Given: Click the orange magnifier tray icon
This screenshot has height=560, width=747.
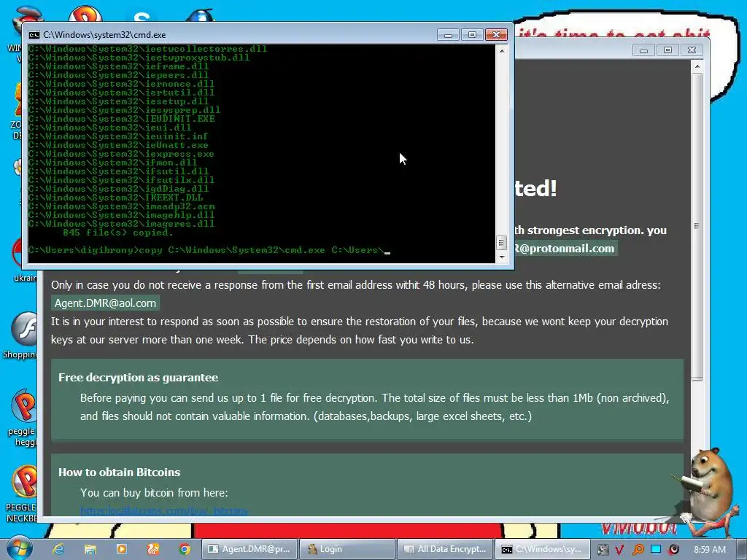Looking at the screenshot, I should point(638,550).
